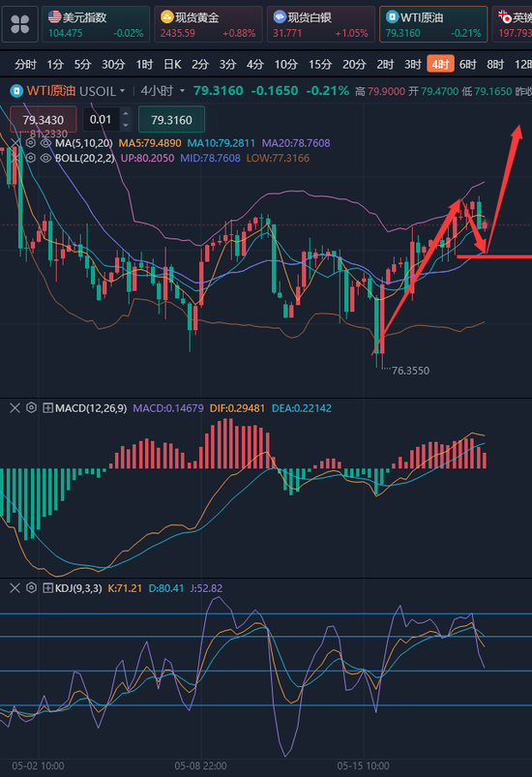Toggle MA lines visibility eye
The image size is (532, 777).
45,143
